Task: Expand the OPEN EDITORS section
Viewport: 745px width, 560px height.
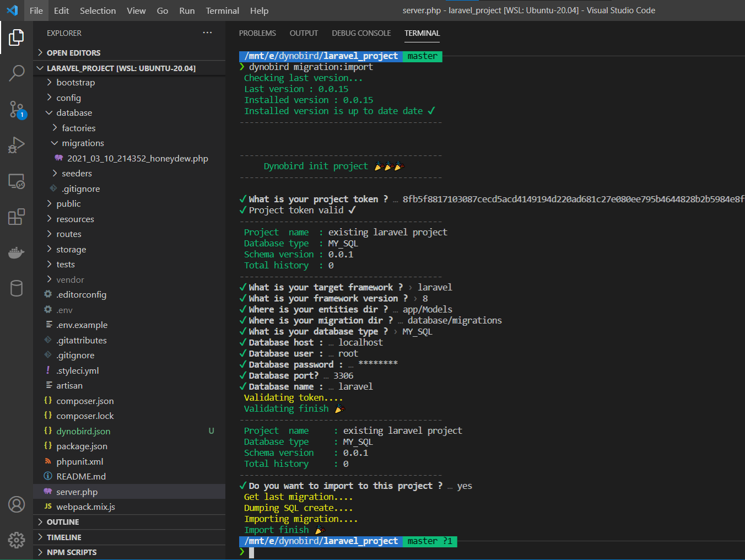Action: click(129, 53)
